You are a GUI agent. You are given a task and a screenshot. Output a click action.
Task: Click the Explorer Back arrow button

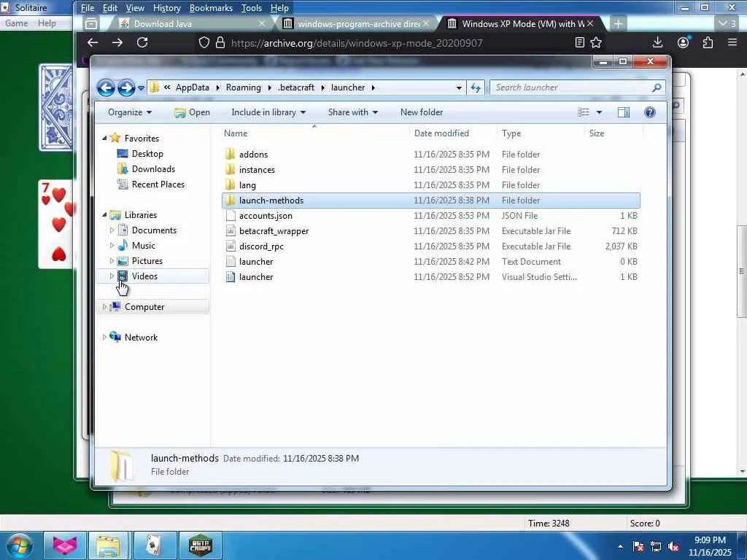tap(106, 87)
